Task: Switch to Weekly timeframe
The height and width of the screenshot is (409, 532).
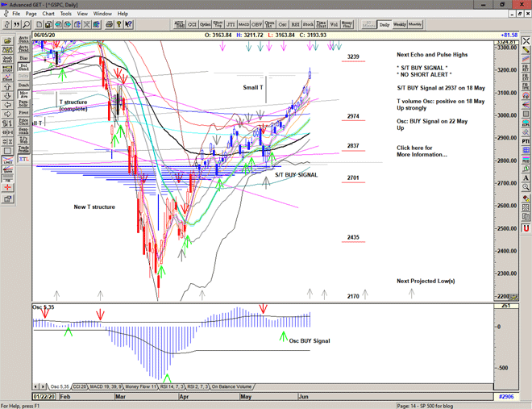Action: [x=399, y=24]
